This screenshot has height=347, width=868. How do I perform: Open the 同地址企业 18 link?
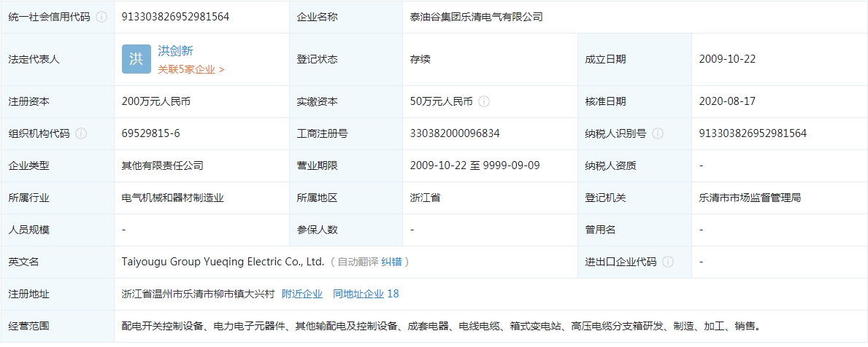point(366,294)
